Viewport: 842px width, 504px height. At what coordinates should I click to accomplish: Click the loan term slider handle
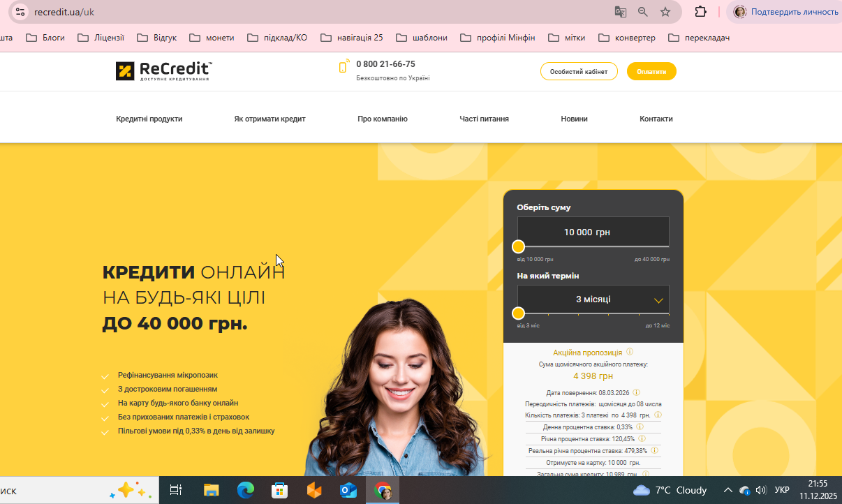point(518,313)
